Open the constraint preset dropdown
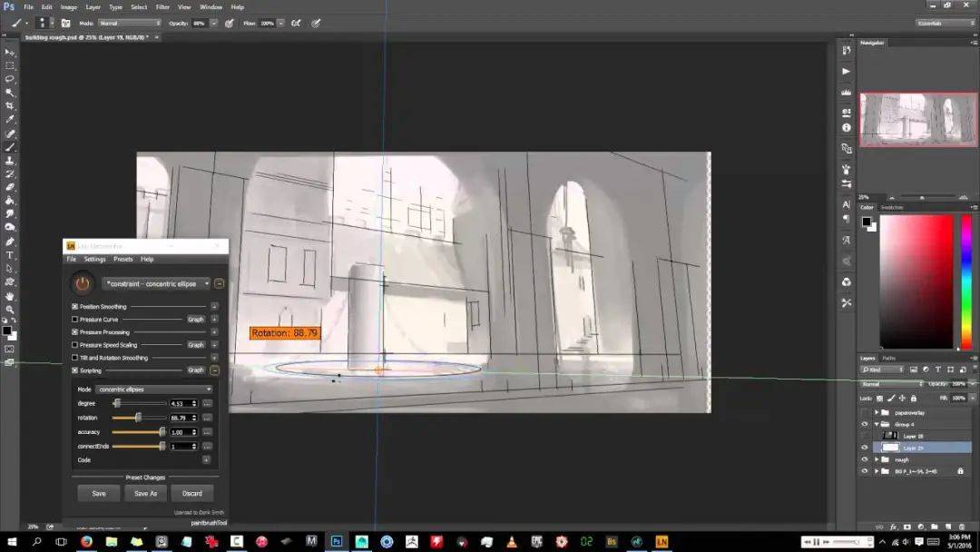 pyautogui.click(x=156, y=283)
